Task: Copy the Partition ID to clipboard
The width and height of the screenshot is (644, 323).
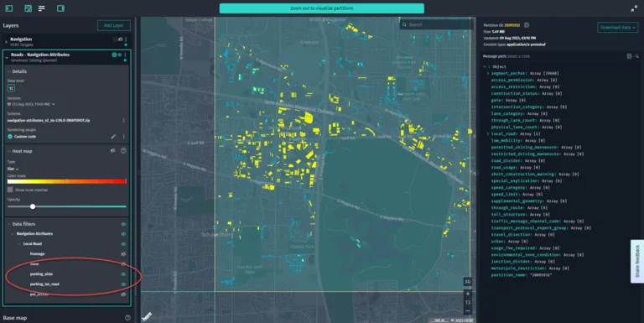Action: coord(527,25)
